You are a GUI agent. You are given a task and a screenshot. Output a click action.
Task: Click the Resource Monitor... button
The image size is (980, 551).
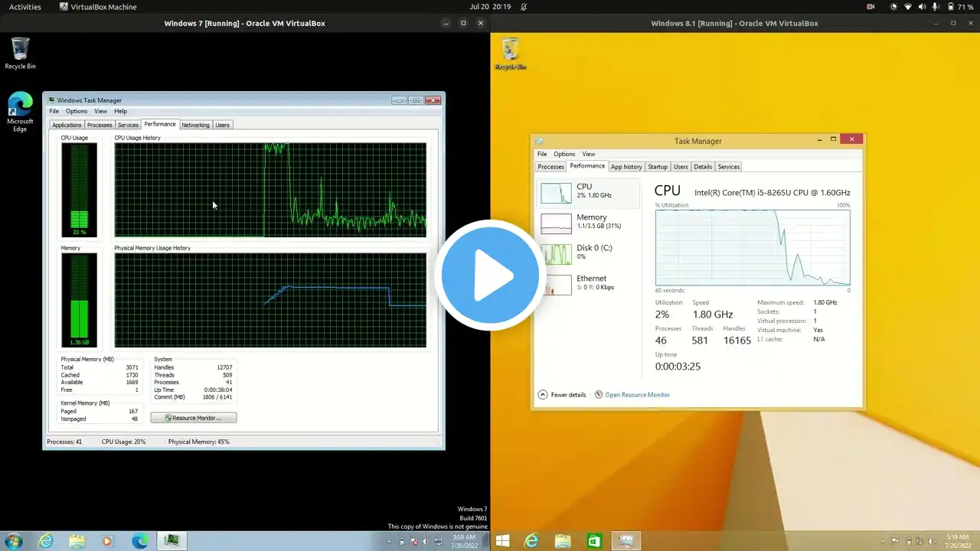pyautogui.click(x=194, y=418)
